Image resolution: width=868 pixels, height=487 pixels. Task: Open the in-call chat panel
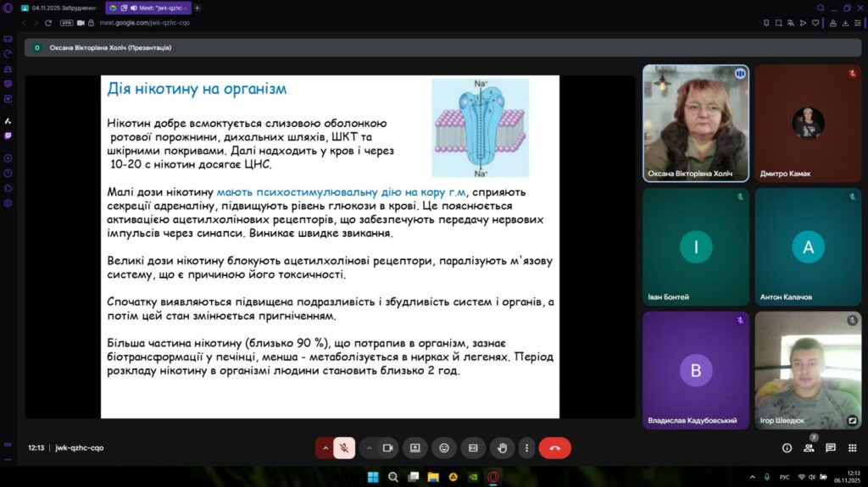[x=831, y=447]
